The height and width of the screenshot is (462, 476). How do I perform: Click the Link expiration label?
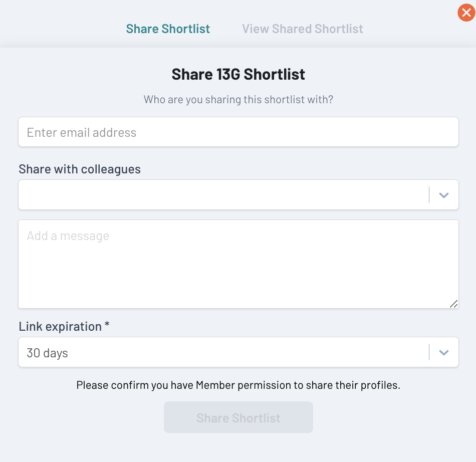60,327
